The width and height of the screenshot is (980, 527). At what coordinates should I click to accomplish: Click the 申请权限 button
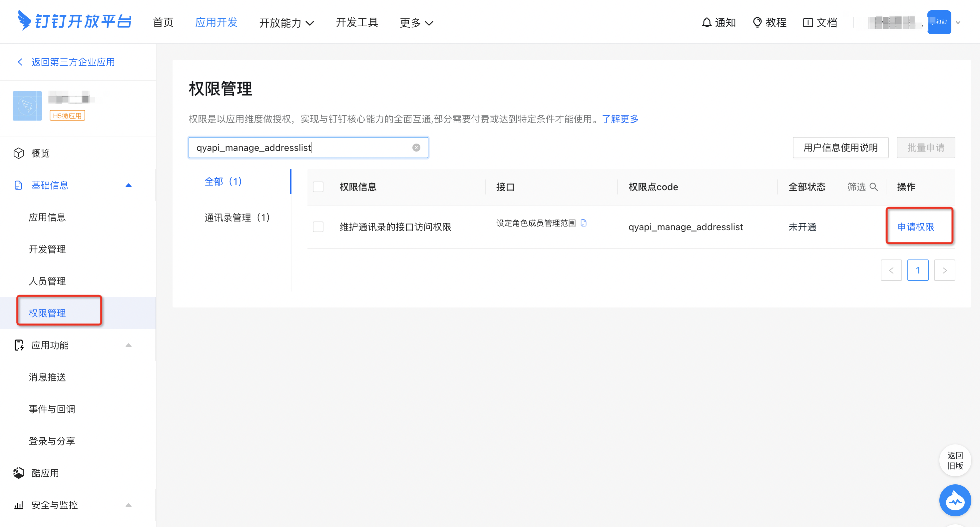point(918,227)
